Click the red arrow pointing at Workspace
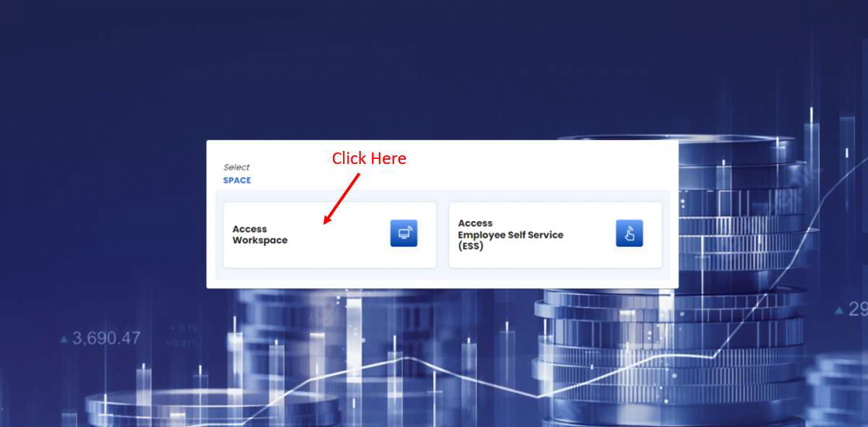The image size is (868, 427). 343,198
